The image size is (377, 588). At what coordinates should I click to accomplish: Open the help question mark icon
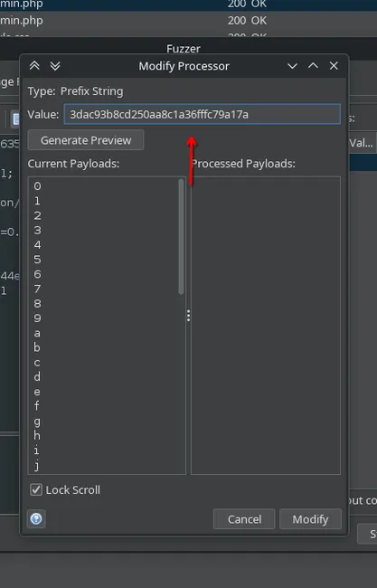tap(36, 519)
